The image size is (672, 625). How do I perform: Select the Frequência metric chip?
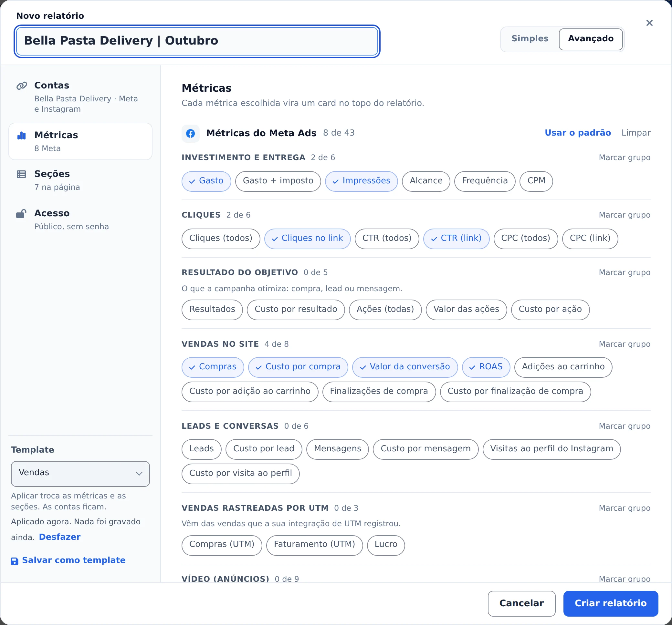click(x=485, y=181)
